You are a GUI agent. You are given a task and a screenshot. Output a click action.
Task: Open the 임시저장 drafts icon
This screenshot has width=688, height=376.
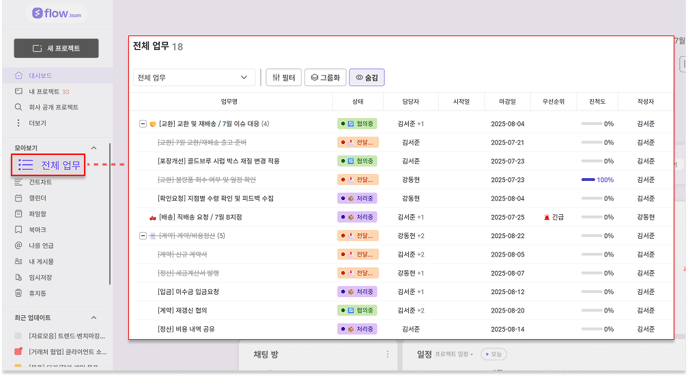coord(18,277)
